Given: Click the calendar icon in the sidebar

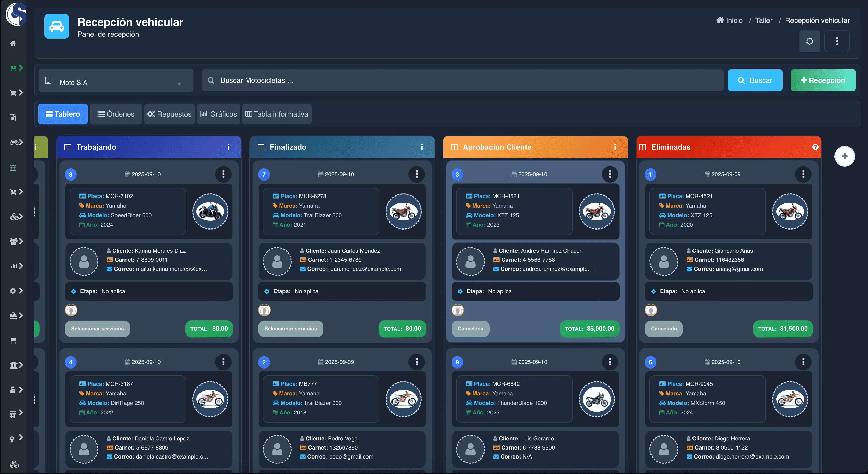Looking at the screenshot, I should click(13, 167).
